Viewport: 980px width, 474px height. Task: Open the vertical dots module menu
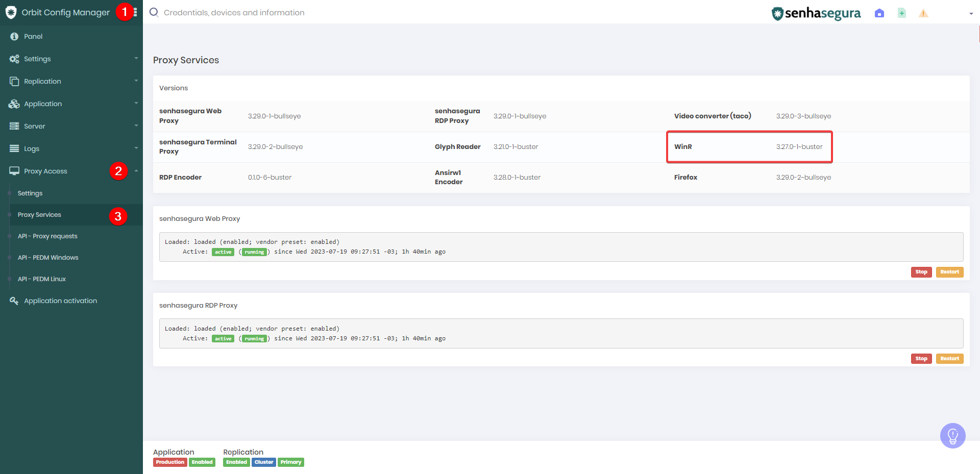coord(135,12)
